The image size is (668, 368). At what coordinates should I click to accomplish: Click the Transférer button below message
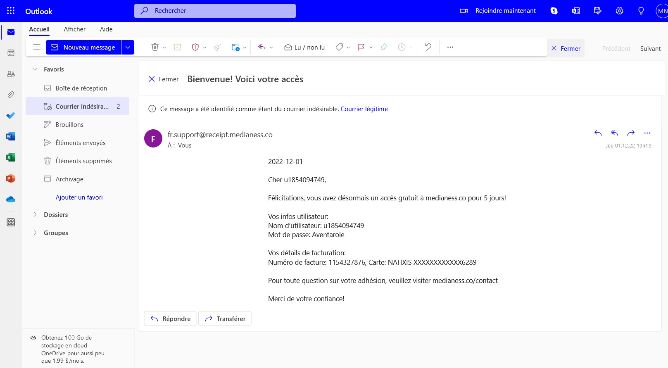click(225, 319)
